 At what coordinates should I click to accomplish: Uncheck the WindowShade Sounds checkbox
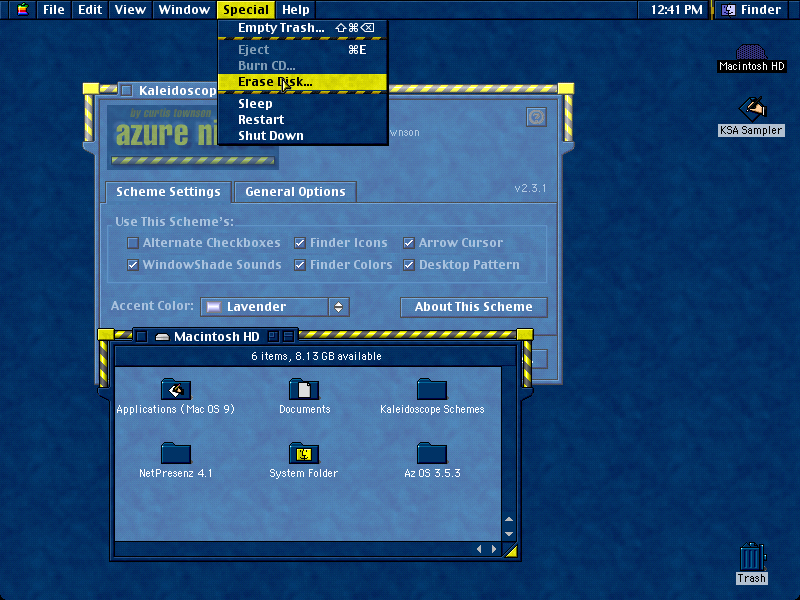pos(133,265)
